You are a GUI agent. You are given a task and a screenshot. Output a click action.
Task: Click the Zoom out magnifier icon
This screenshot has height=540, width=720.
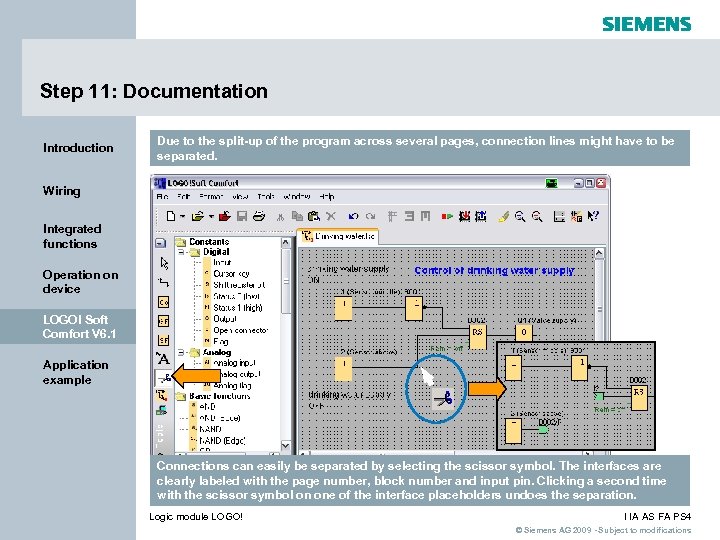click(537, 216)
